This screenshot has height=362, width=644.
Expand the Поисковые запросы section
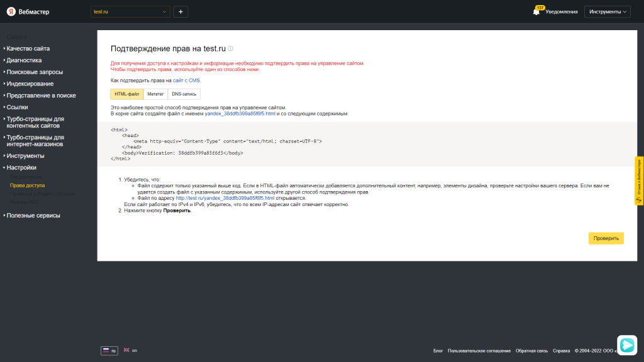click(35, 72)
